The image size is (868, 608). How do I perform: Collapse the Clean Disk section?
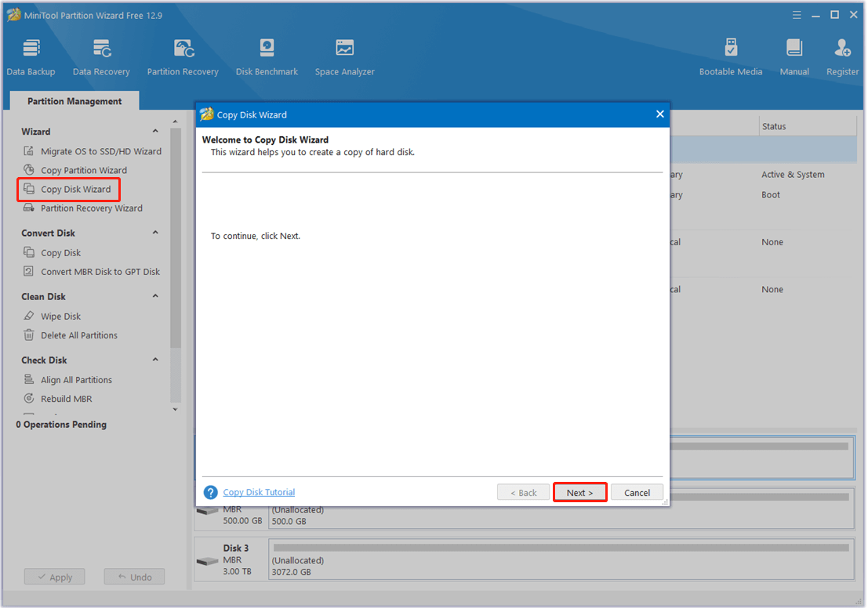(x=155, y=296)
